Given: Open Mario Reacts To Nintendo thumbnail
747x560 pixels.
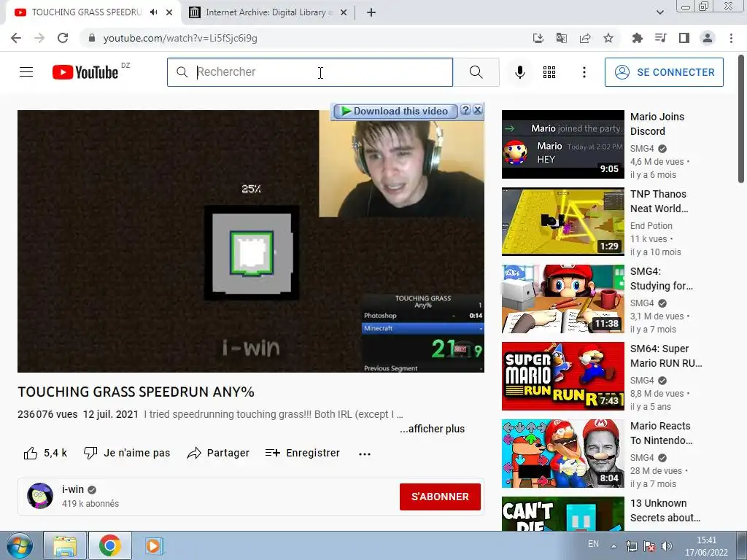Looking at the screenshot, I should [562, 454].
